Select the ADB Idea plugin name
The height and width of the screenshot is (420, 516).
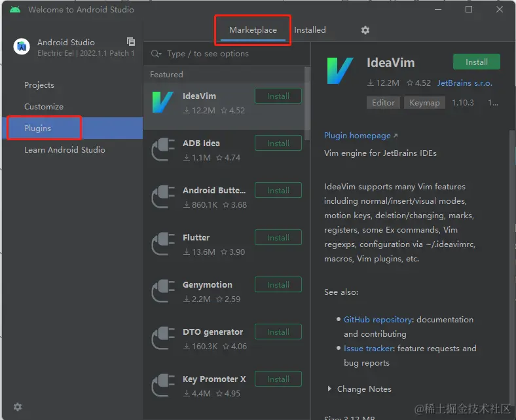pyautogui.click(x=201, y=143)
